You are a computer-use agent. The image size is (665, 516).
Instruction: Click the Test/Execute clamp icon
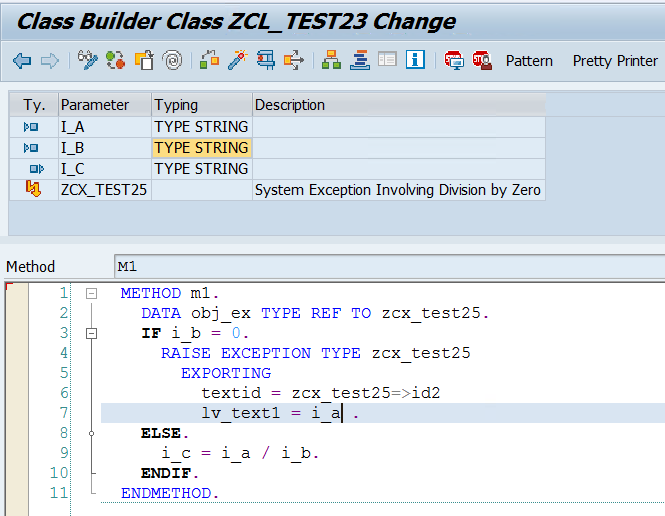coord(266,60)
